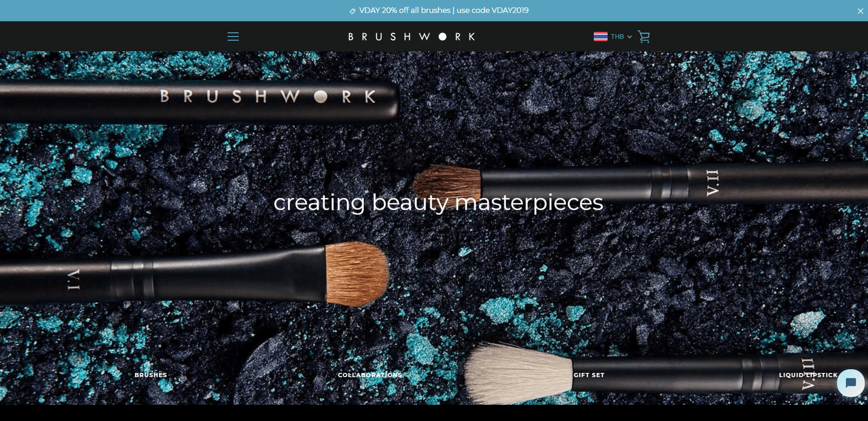Viewport: 868px width, 421px height.
Task: Open the hamburger navigation menu
Action: tap(233, 37)
